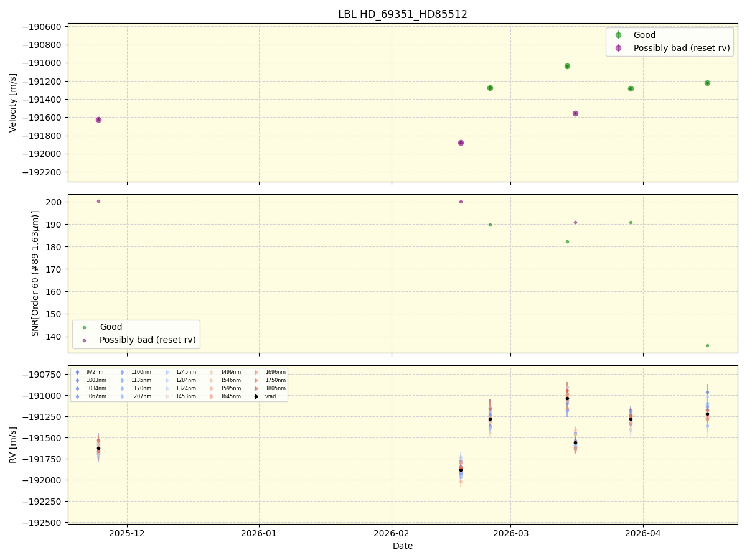
Task: Click the -190600 velocity tick label
Action: click(43, 27)
